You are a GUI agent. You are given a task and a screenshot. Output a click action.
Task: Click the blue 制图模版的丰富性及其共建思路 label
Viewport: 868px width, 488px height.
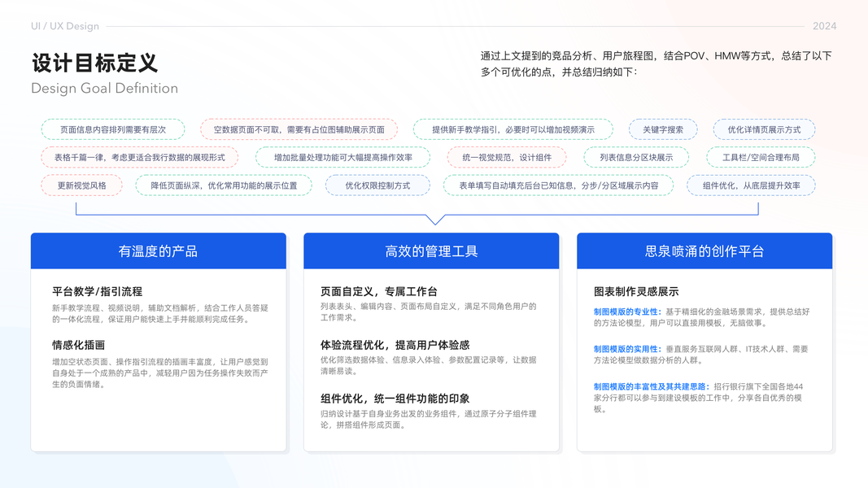coord(652,387)
